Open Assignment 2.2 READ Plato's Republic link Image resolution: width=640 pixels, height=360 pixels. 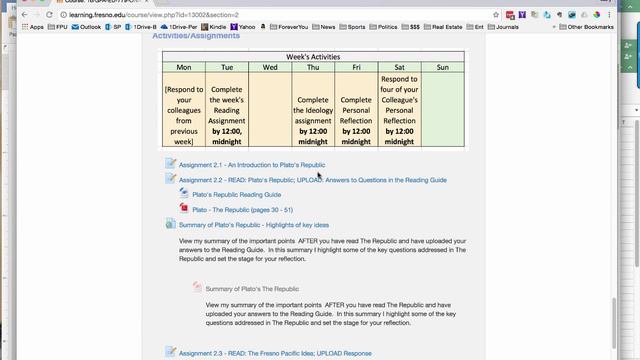point(313,180)
